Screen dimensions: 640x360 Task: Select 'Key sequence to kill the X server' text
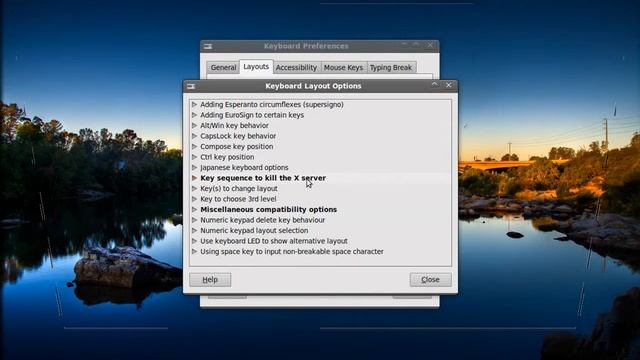tap(263, 178)
